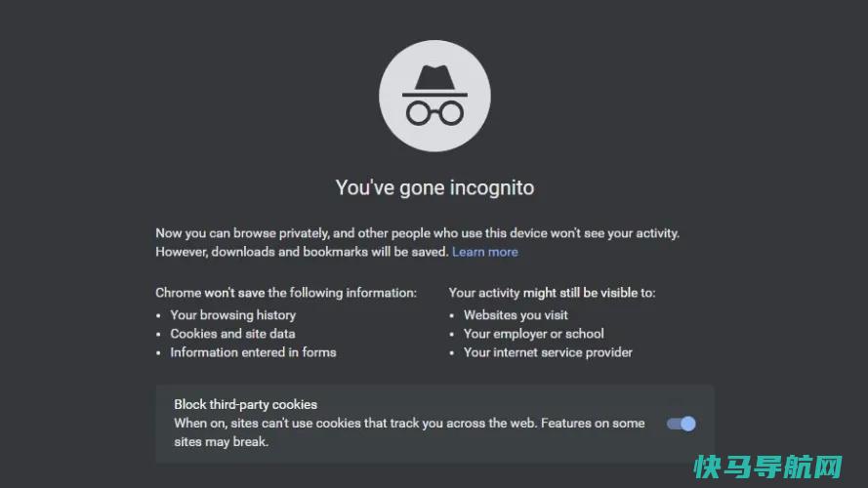Click the "Block third-party cookies" title text

[x=246, y=404]
